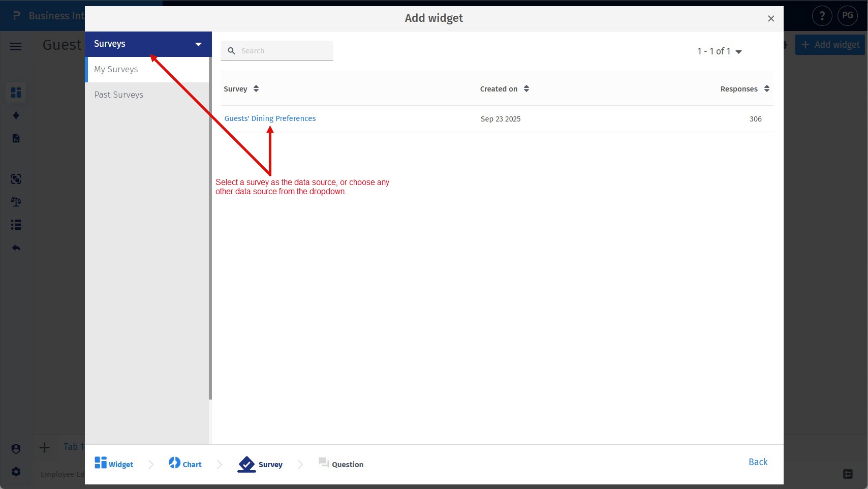Click the Question step icon in breadcrumb
The image size is (868, 489).
point(323,464)
